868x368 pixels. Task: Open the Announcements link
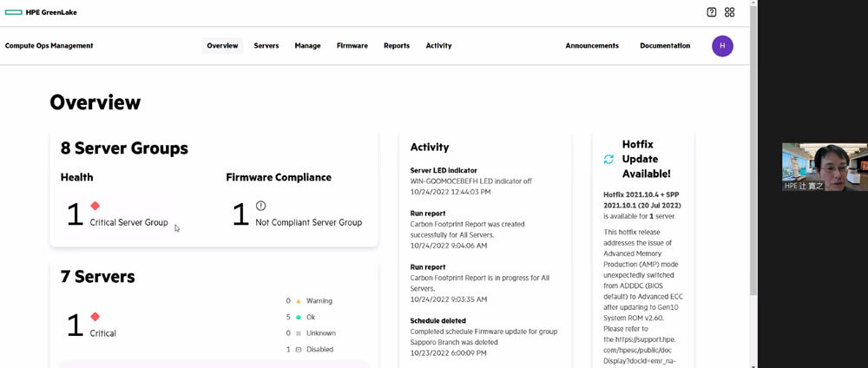(x=592, y=46)
